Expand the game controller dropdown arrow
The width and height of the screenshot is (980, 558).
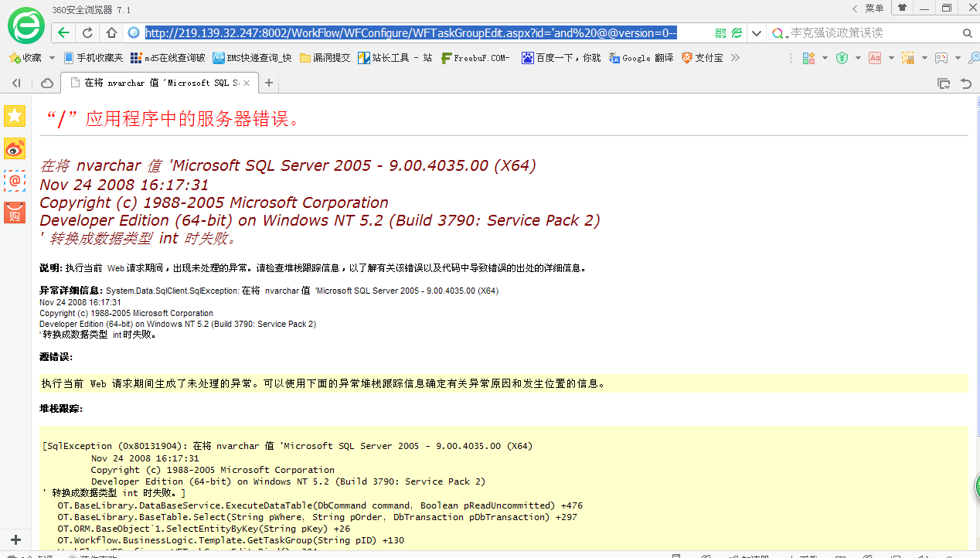(x=958, y=58)
